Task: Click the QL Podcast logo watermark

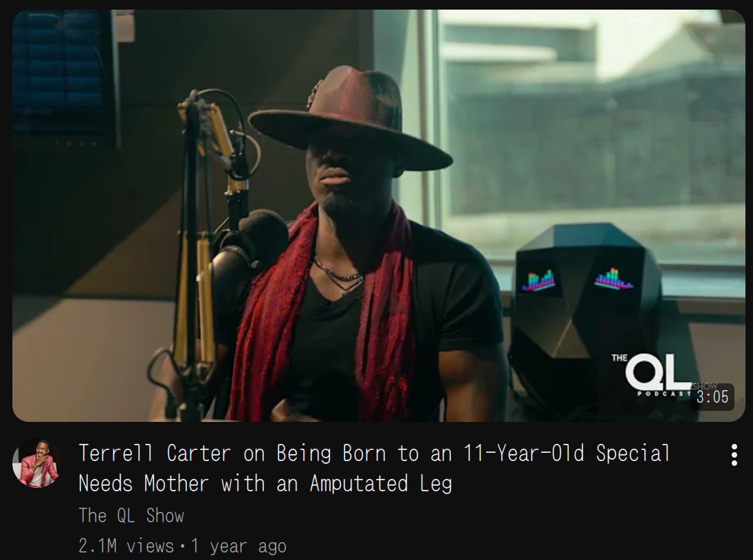Action: [x=658, y=374]
